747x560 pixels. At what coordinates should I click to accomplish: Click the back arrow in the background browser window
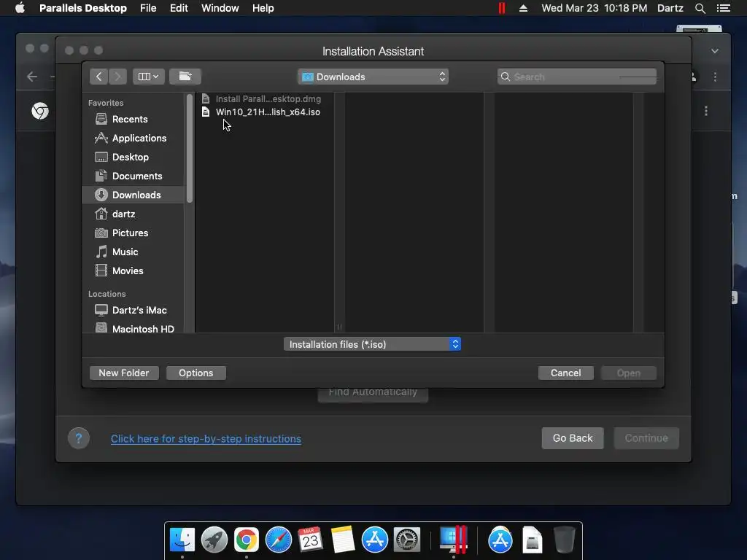coord(32,77)
